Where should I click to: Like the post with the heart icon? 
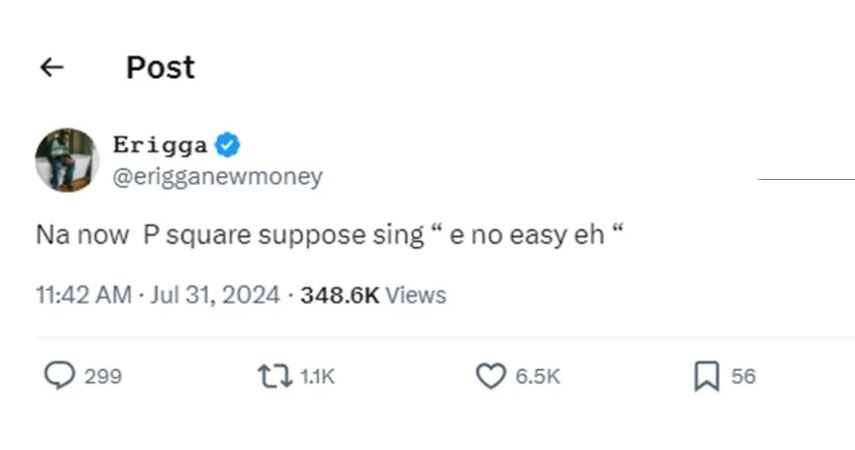[x=490, y=376]
